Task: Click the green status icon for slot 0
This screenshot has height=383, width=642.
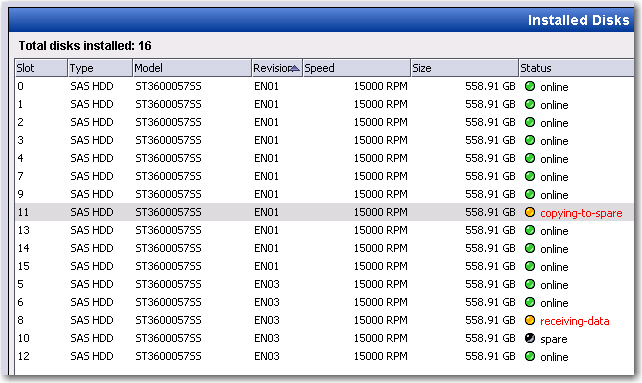Action: [x=530, y=86]
